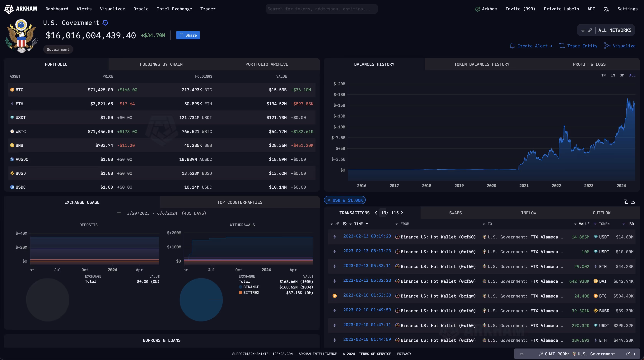Open the PROFIT & LOSS tab
The image size is (644, 360).
point(589,64)
